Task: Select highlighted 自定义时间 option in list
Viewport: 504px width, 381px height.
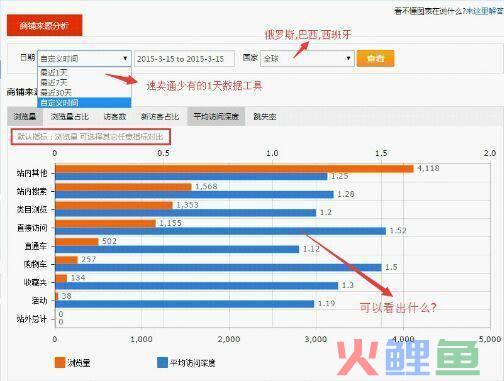Action: [85, 102]
